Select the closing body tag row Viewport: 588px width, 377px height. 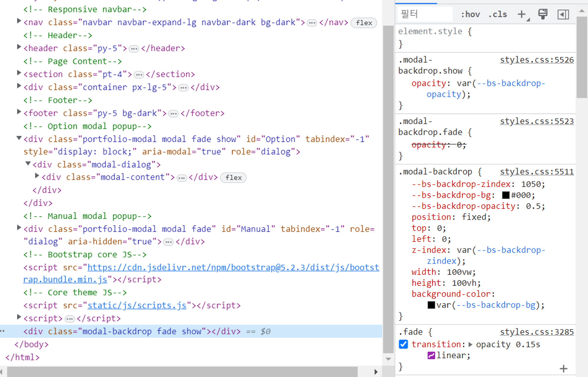31,344
